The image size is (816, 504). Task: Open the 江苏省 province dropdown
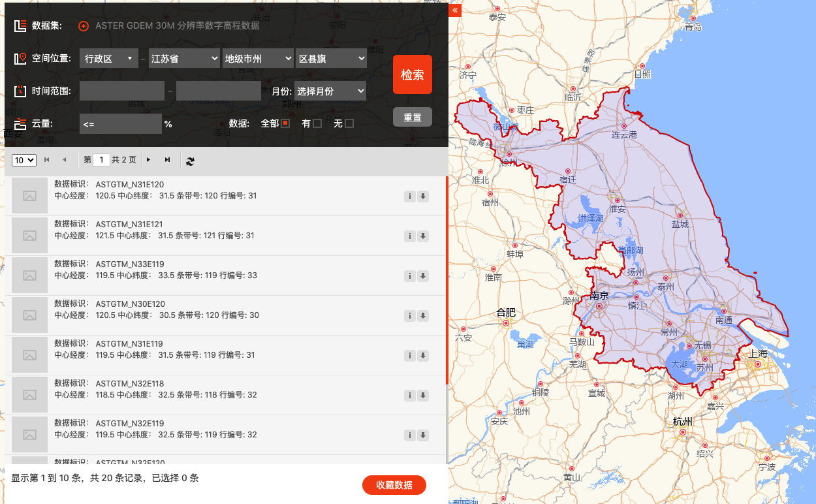pyautogui.click(x=184, y=59)
